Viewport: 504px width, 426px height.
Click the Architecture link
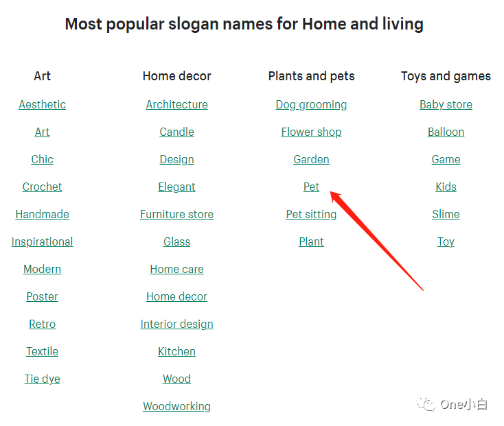[x=176, y=104]
